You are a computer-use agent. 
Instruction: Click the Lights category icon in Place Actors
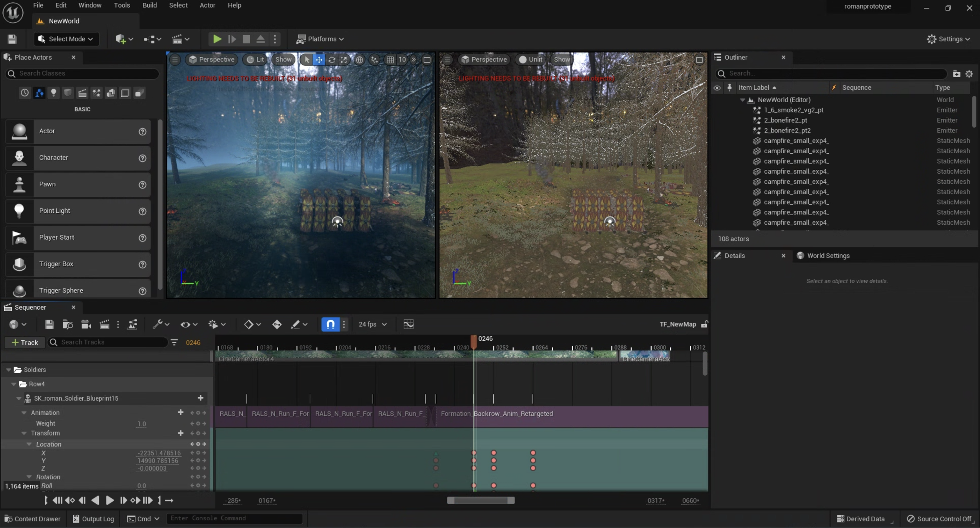tap(53, 93)
